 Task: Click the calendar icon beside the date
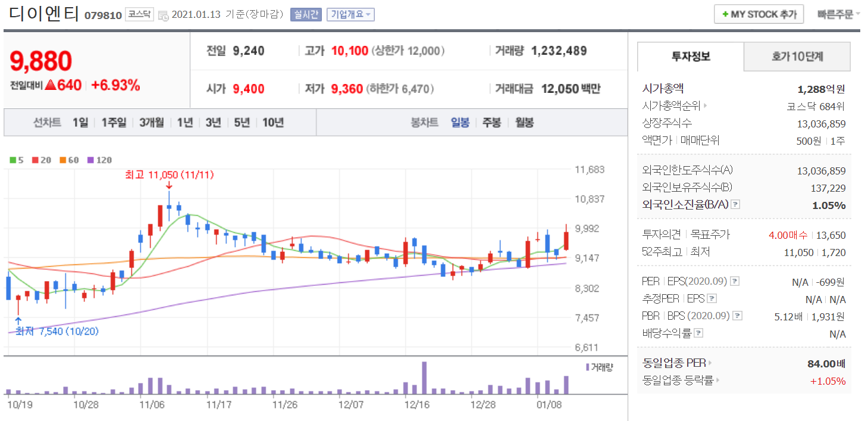pos(164,15)
